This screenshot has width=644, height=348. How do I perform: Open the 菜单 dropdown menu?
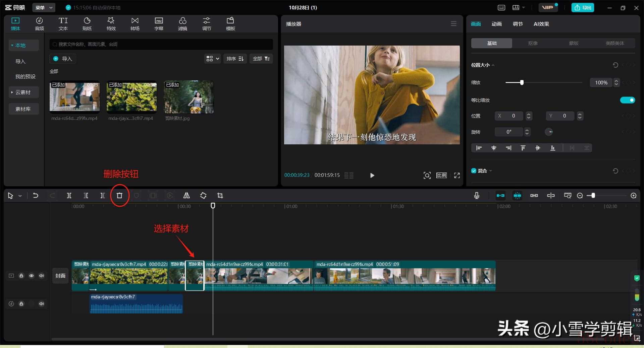pyautogui.click(x=44, y=7)
